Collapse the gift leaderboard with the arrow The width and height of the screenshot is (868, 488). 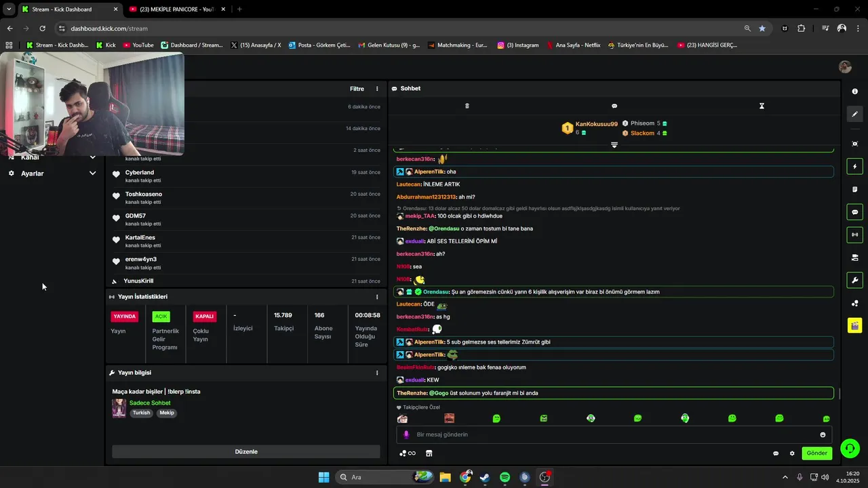point(614,144)
